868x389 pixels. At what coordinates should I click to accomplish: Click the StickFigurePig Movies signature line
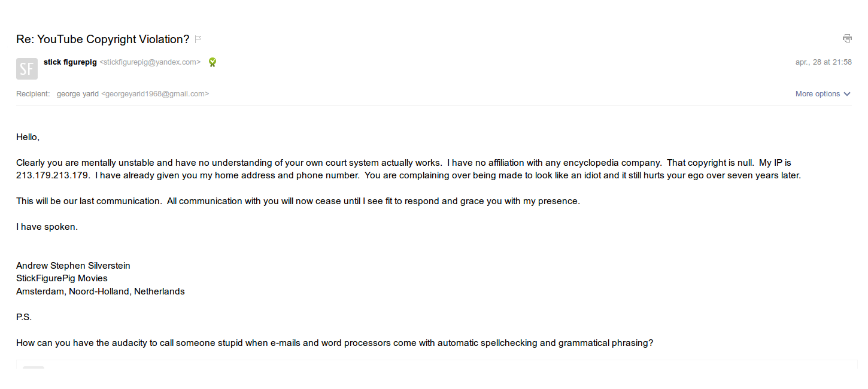click(x=62, y=278)
